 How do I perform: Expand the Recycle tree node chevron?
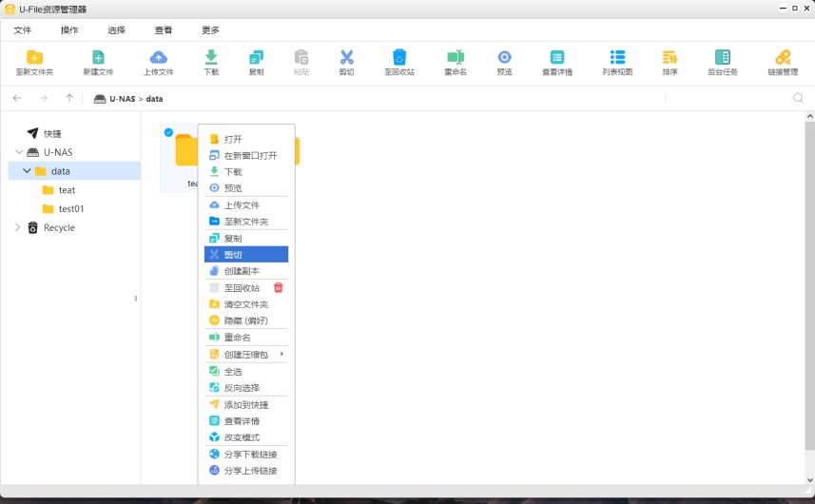pos(18,227)
